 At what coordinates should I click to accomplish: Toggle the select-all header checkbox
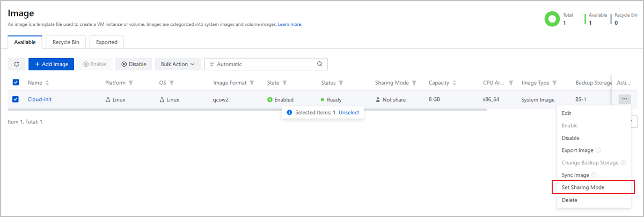16,83
